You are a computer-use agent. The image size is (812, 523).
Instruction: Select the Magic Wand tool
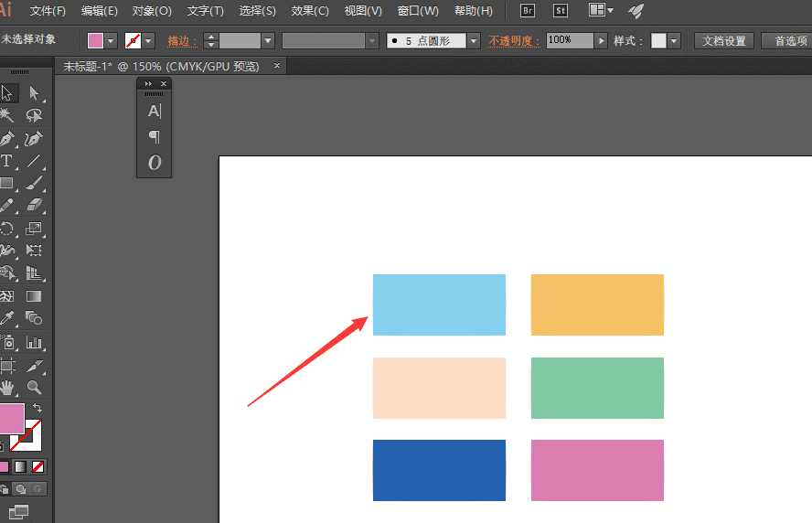[x=7, y=116]
